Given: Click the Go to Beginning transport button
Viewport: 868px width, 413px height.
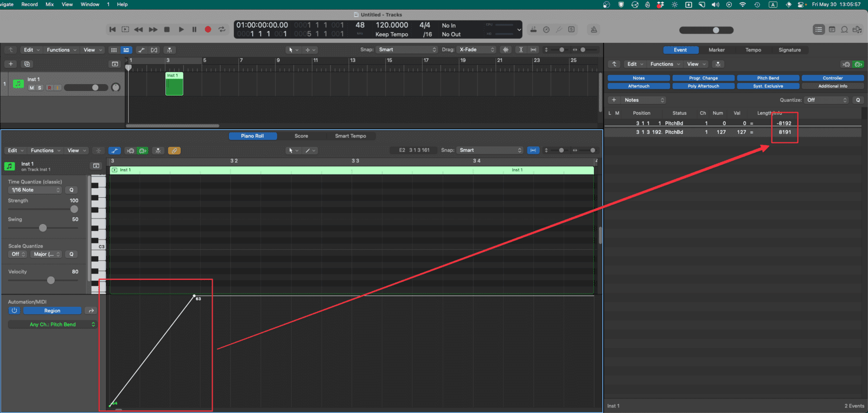Looking at the screenshot, I should (112, 29).
